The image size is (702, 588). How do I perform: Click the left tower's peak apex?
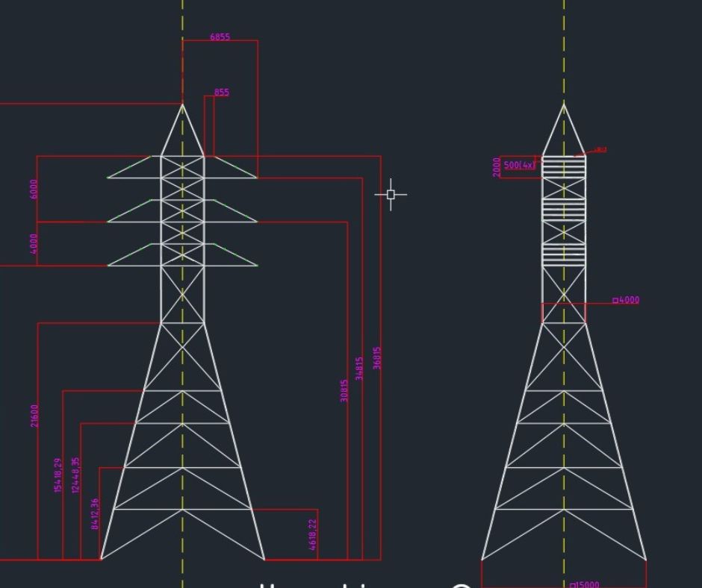click(x=182, y=104)
